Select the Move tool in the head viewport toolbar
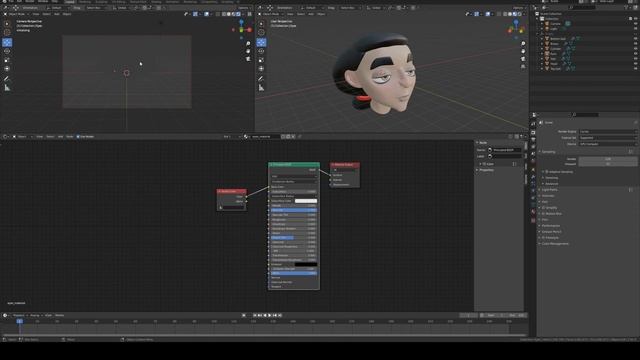The height and width of the screenshot is (360, 640). [261, 42]
